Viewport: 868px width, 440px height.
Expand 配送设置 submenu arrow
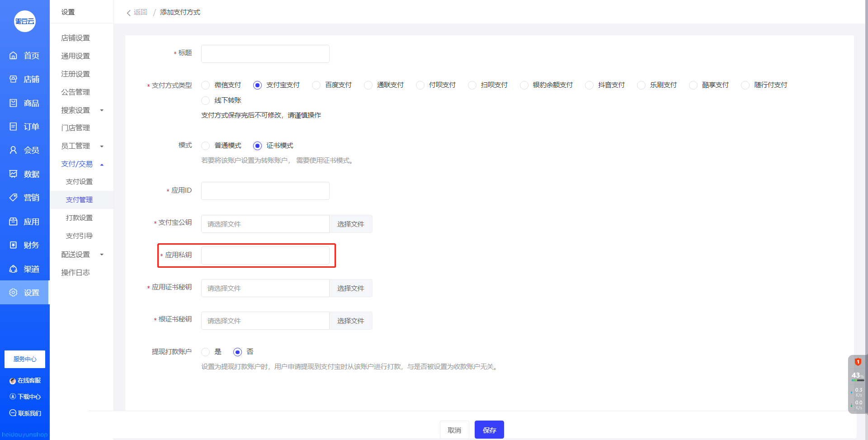pyautogui.click(x=102, y=255)
